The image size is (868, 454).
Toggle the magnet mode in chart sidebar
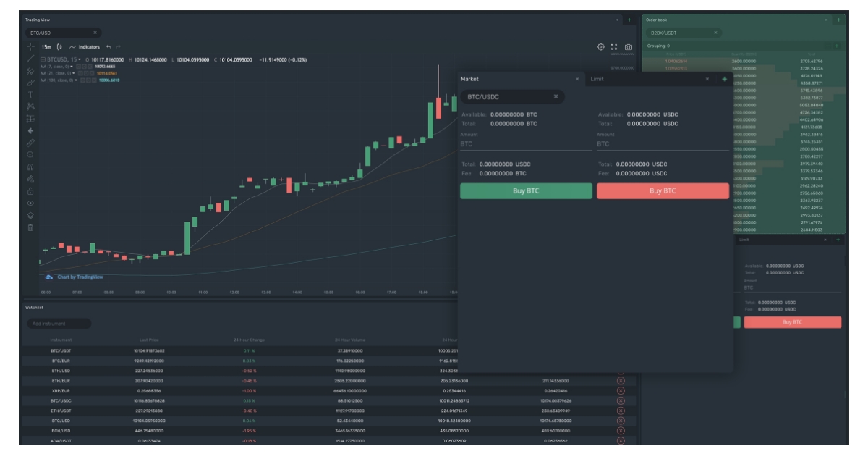(30, 167)
